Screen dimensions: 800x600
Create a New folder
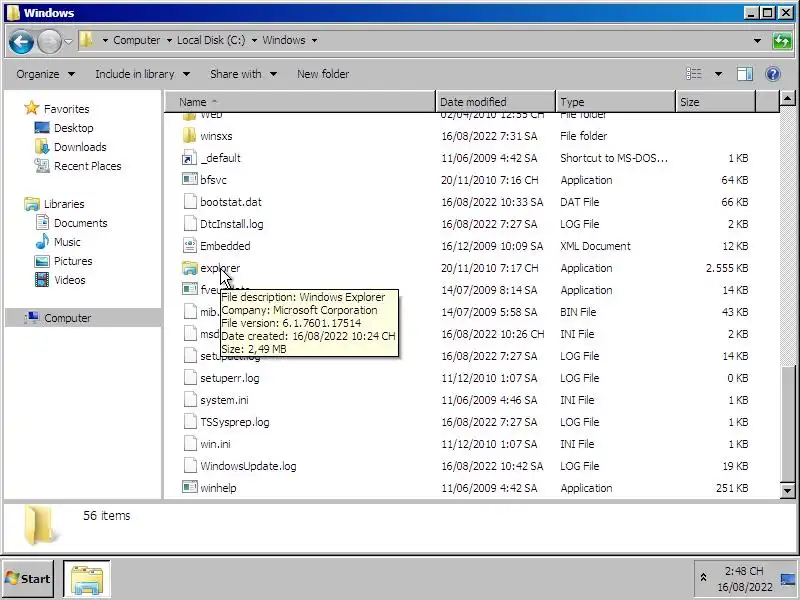(323, 74)
